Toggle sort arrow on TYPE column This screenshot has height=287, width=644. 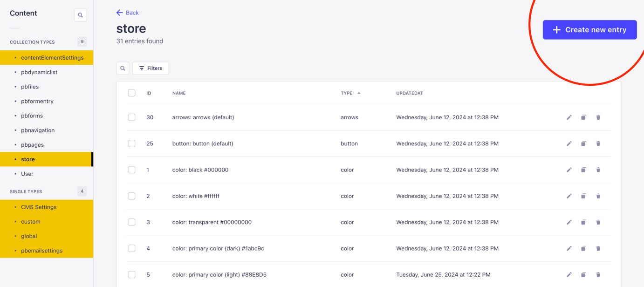[359, 93]
